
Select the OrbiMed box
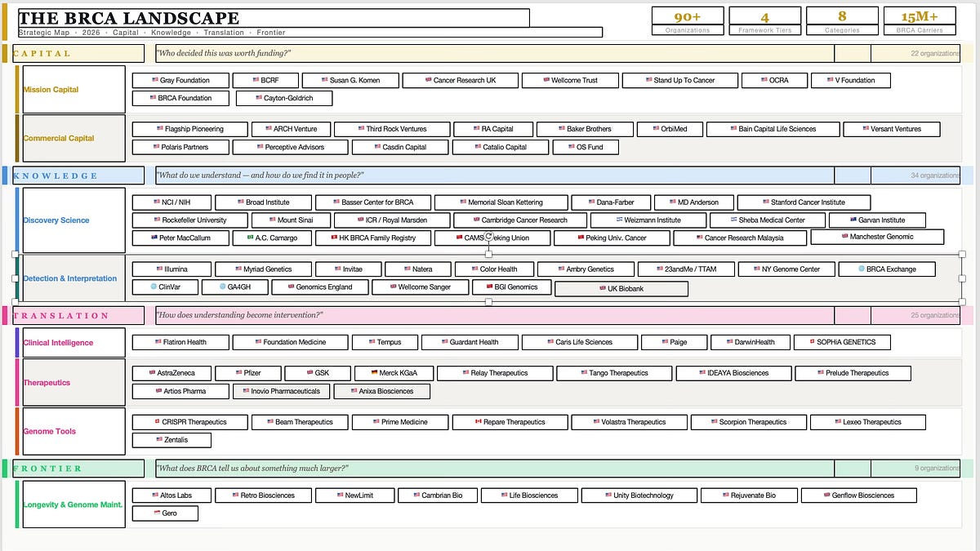(x=669, y=129)
